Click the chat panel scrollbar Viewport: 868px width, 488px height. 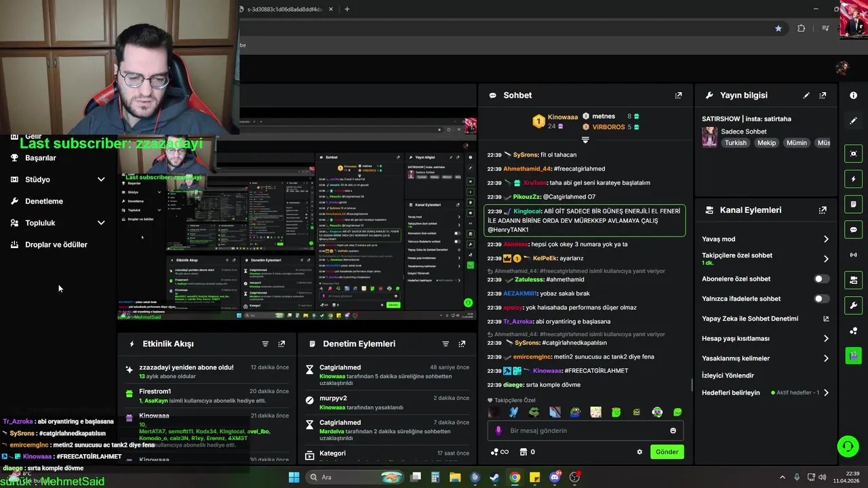point(691,385)
